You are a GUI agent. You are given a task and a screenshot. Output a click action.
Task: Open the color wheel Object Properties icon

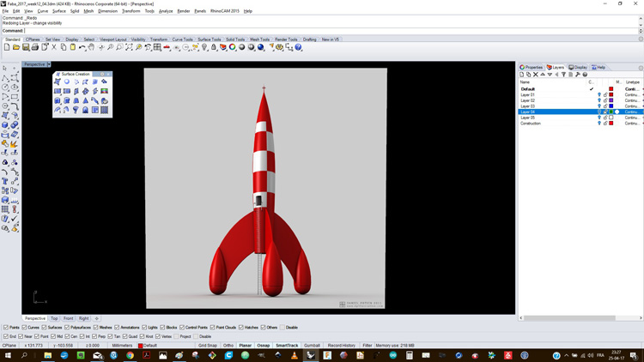(233, 48)
